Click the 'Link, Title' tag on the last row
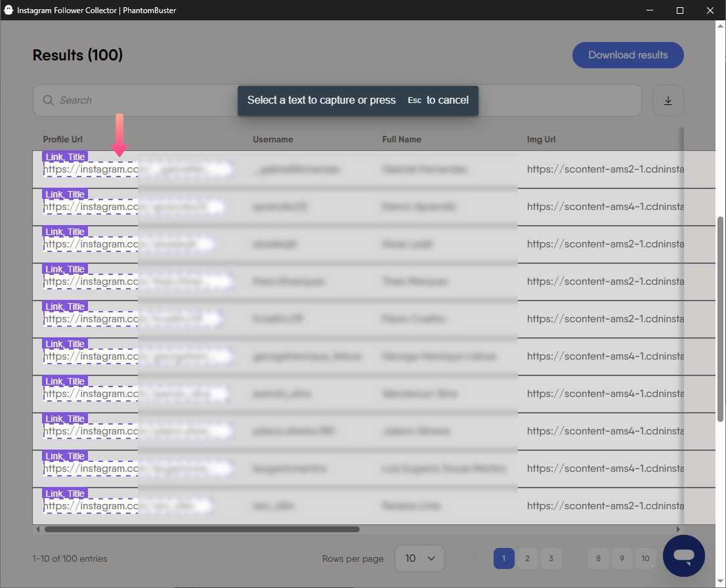The width and height of the screenshot is (726, 588). tap(65, 493)
